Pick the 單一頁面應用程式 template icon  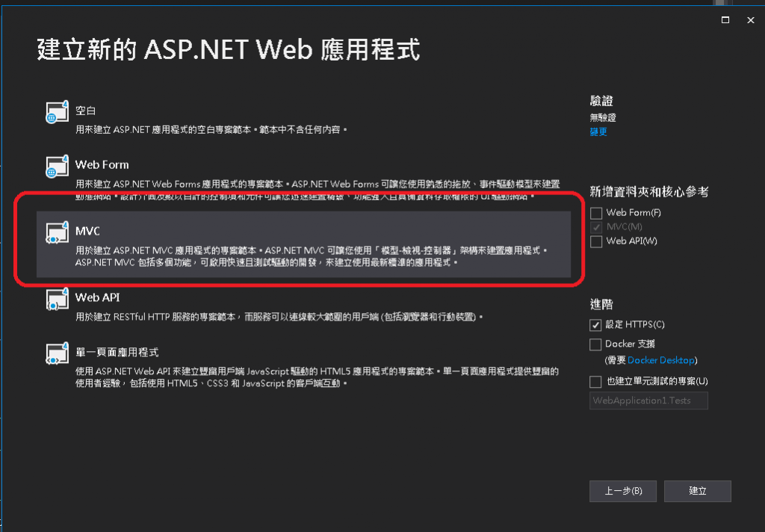57,353
